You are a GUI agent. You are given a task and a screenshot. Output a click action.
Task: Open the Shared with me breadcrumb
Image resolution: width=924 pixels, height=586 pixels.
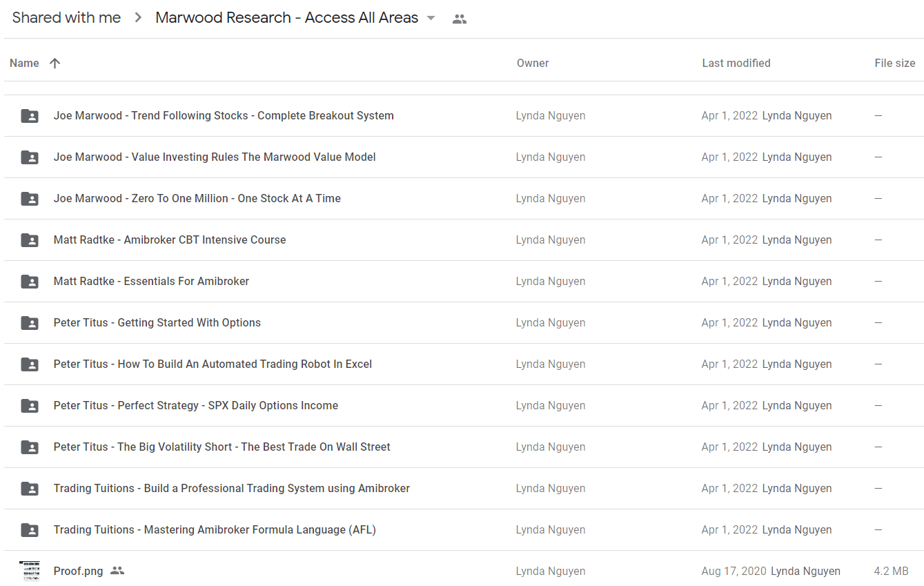pos(66,18)
